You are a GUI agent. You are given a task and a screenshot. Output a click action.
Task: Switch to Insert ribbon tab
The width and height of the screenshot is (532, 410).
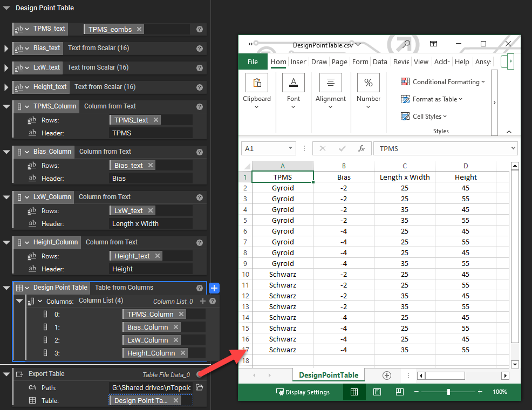point(298,61)
